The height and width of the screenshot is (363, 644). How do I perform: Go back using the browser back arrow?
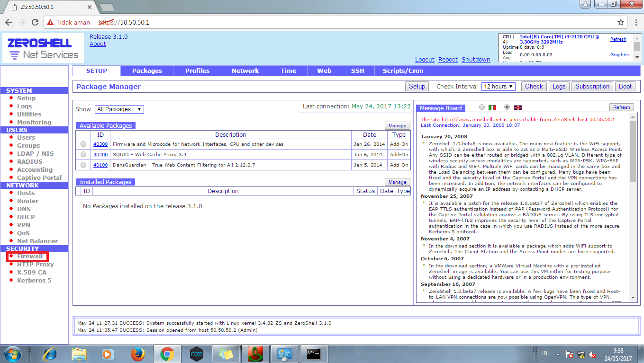[9, 22]
